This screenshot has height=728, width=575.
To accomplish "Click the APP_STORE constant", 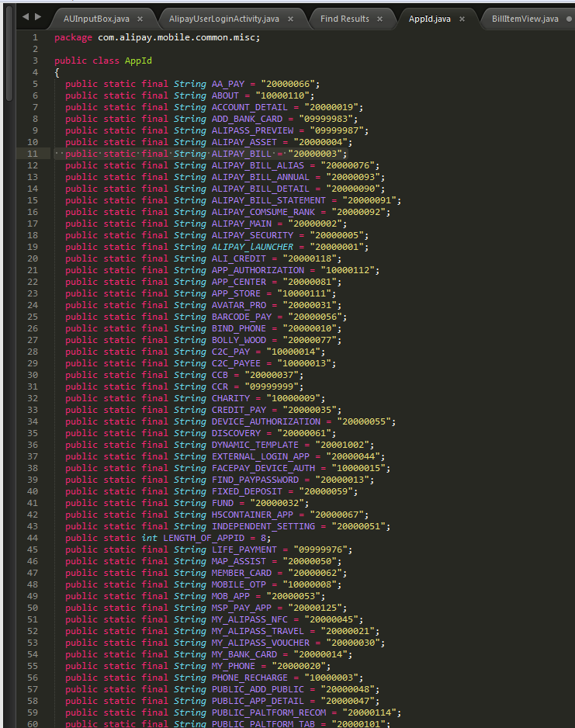I will click(x=236, y=293).
